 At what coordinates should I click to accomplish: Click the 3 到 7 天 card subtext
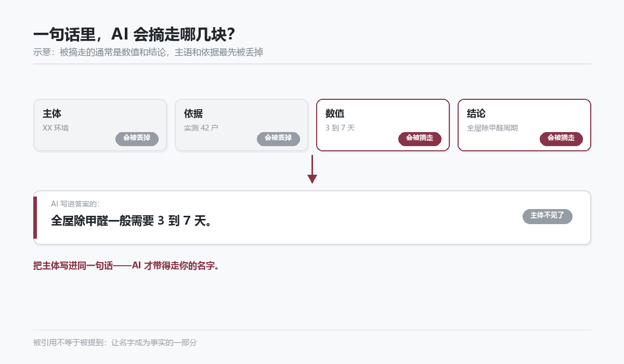click(340, 128)
